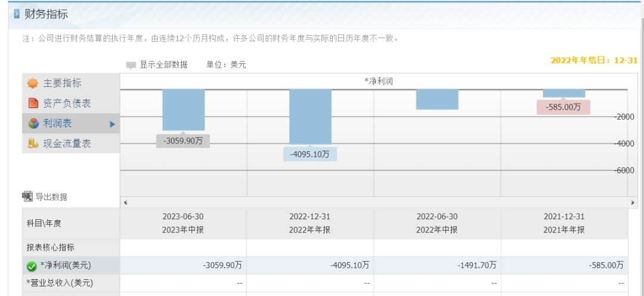Image resolution: width=644 pixels, height=296 pixels.
Task: Click the 导出数据 export icon
Action: (27, 196)
